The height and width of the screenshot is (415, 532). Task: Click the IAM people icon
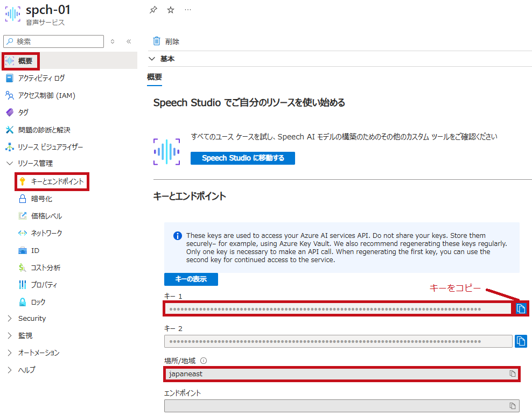click(x=10, y=95)
